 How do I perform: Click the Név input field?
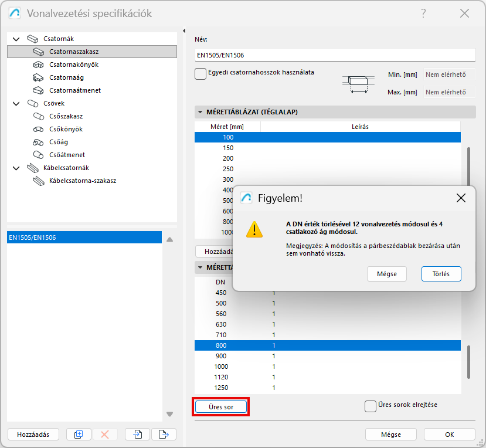(335, 55)
